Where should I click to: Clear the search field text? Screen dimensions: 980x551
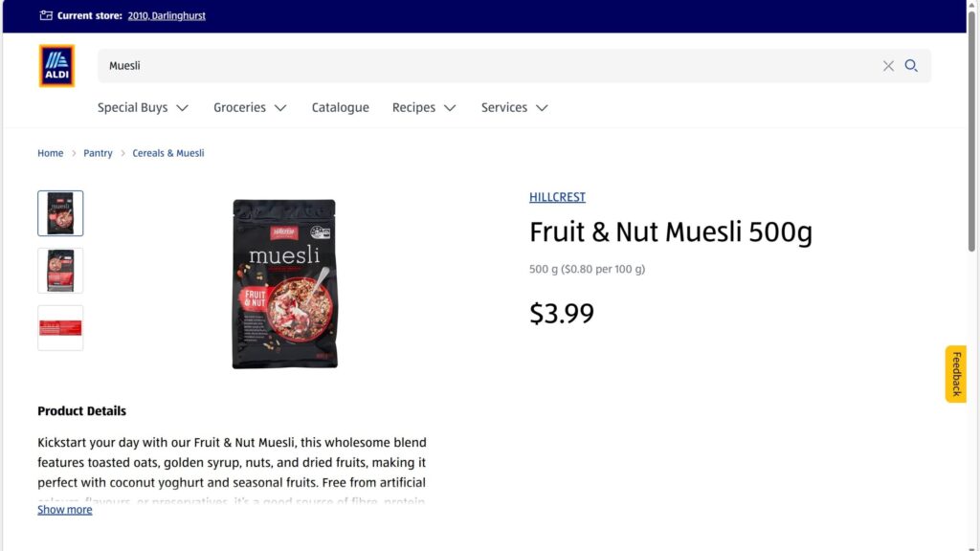(x=888, y=66)
